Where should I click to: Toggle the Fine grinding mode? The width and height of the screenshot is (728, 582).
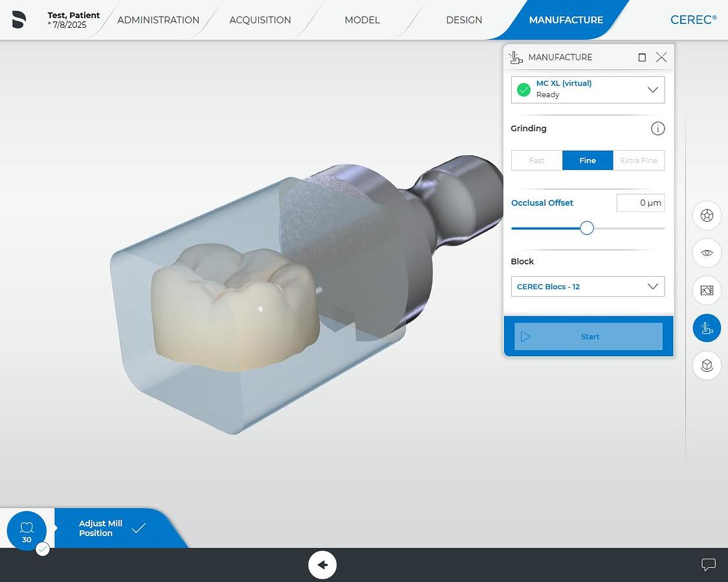pos(588,160)
